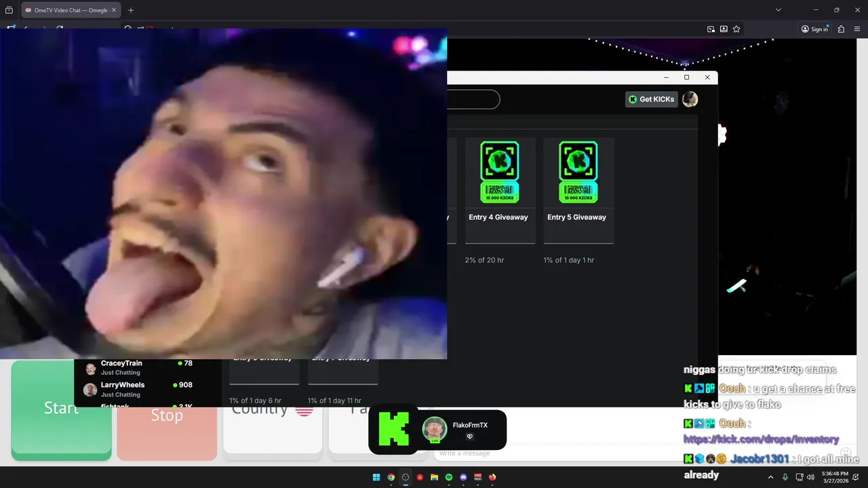This screenshot has width=868, height=488.
Task: Open the browser extensions puzzle icon
Action: tap(842, 29)
